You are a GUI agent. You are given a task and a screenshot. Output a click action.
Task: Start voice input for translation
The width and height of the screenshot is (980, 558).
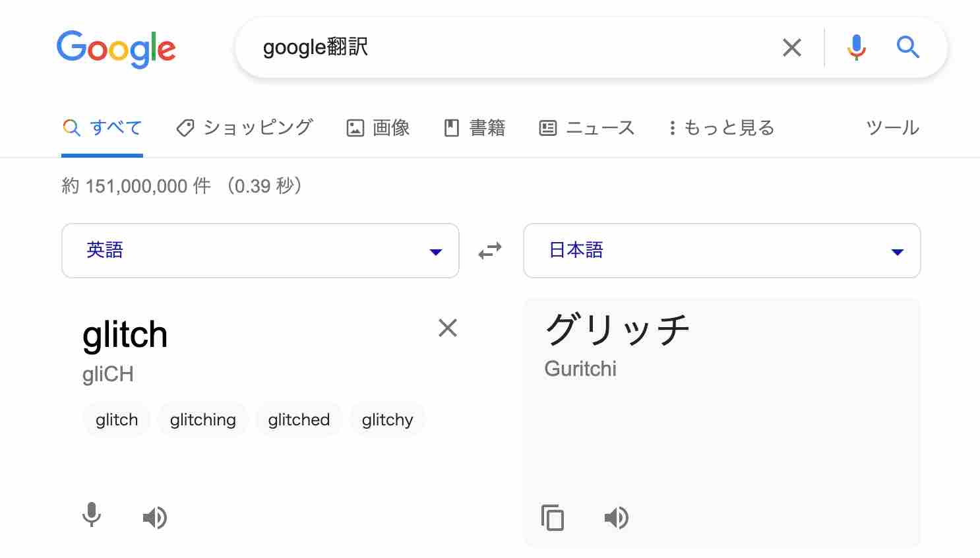[x=92, y=515]
